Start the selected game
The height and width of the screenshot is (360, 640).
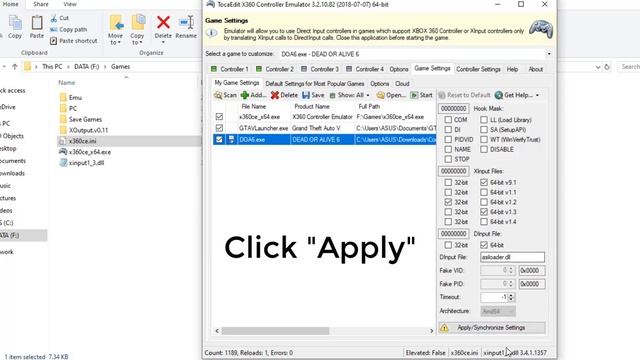[421, 95]
